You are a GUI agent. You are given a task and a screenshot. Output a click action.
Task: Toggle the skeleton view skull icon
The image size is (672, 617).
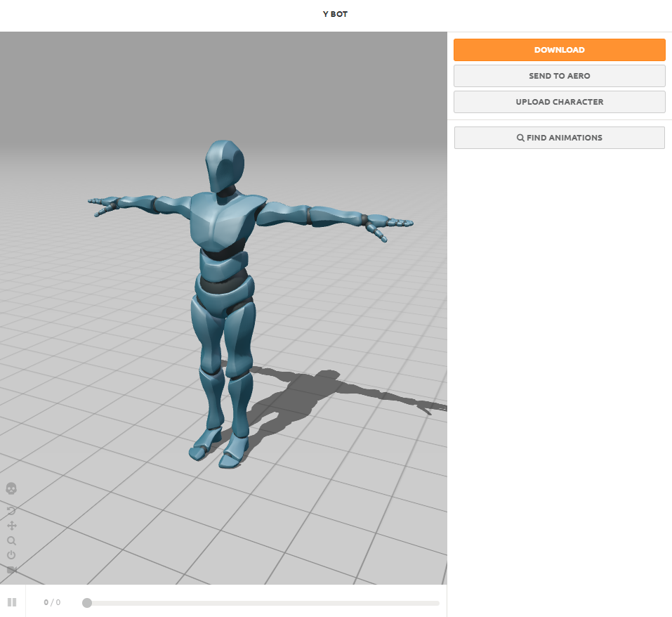(11, 488)
